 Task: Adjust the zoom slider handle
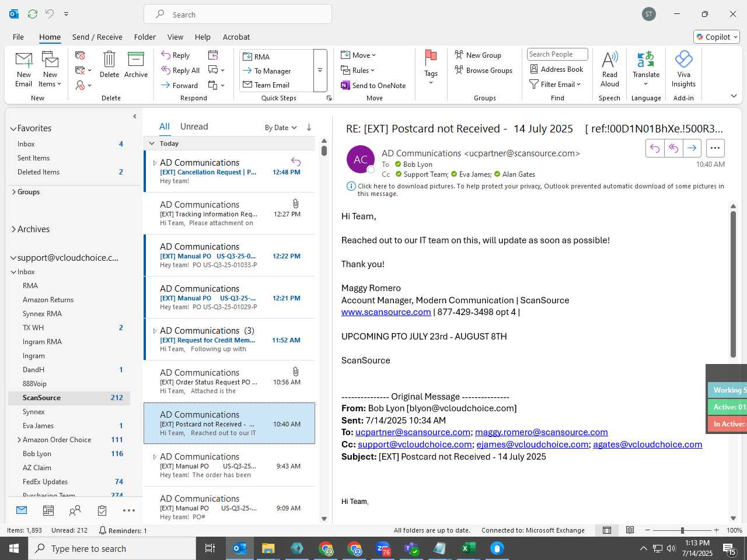tap(682, 530)
